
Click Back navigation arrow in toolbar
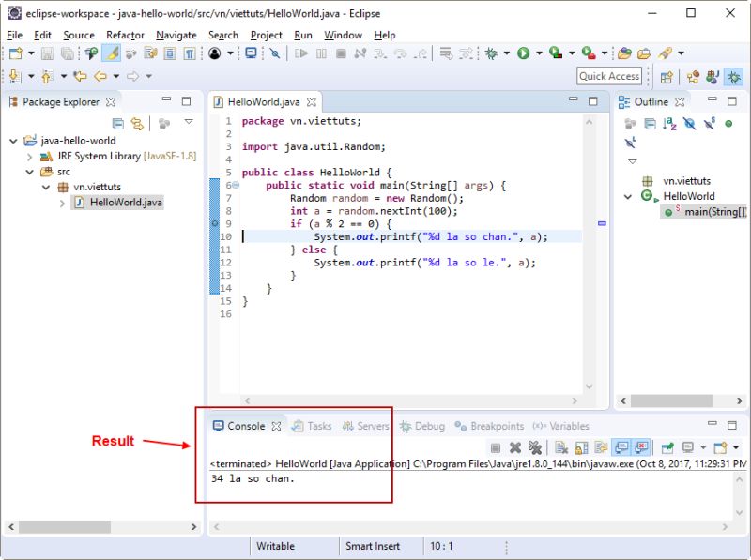(x=100, y=76)
